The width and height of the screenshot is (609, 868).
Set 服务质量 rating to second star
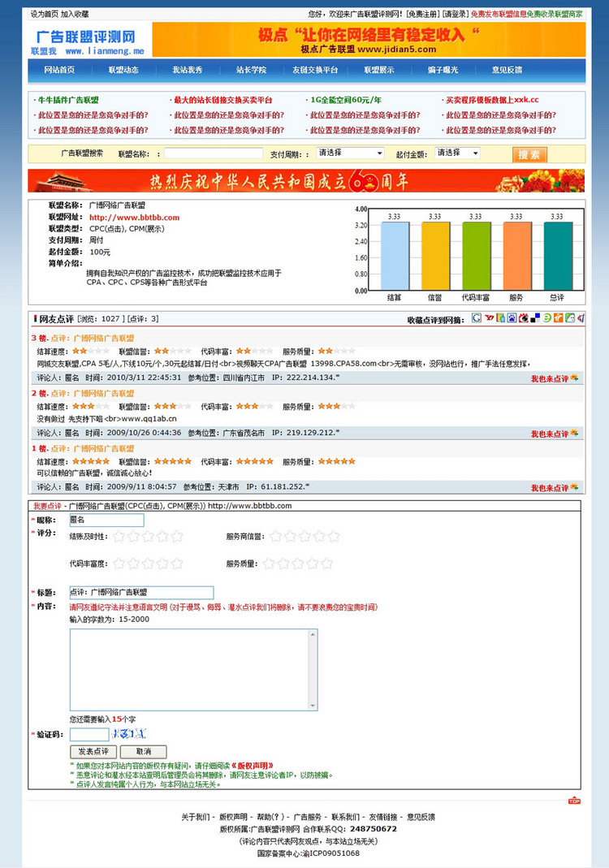coord(283,564)
